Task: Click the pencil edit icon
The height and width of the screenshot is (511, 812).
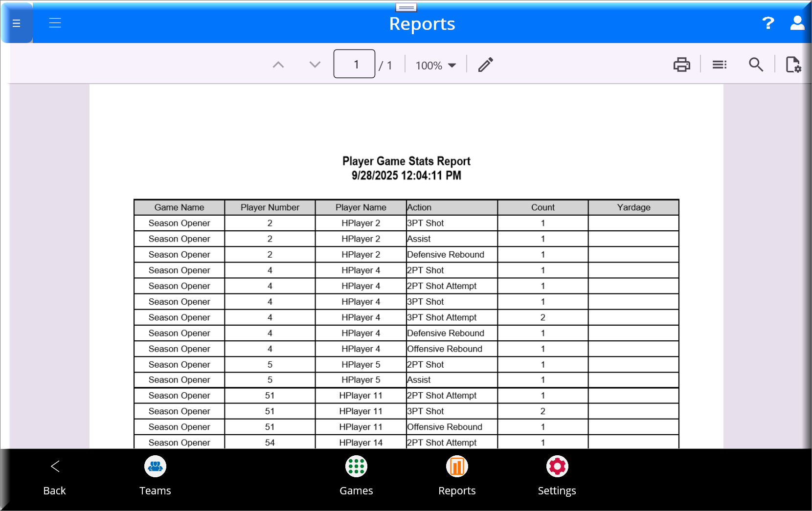Action: click(x=485, y=65)
